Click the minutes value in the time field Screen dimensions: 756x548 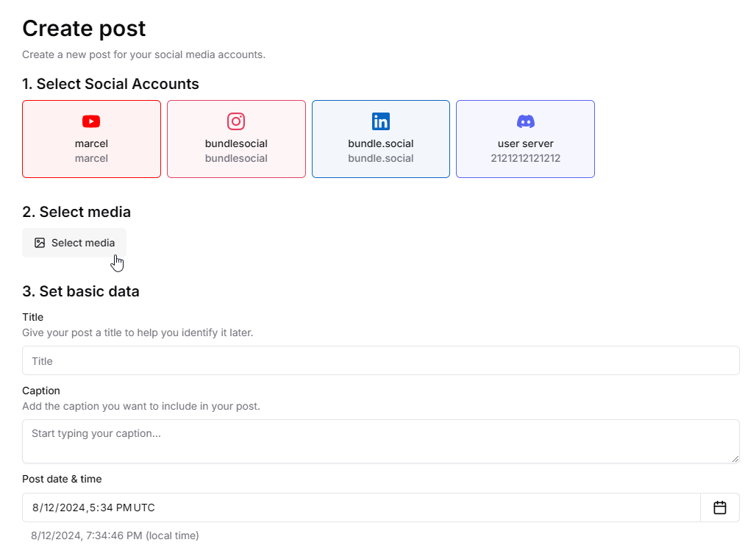coord(107,508)
